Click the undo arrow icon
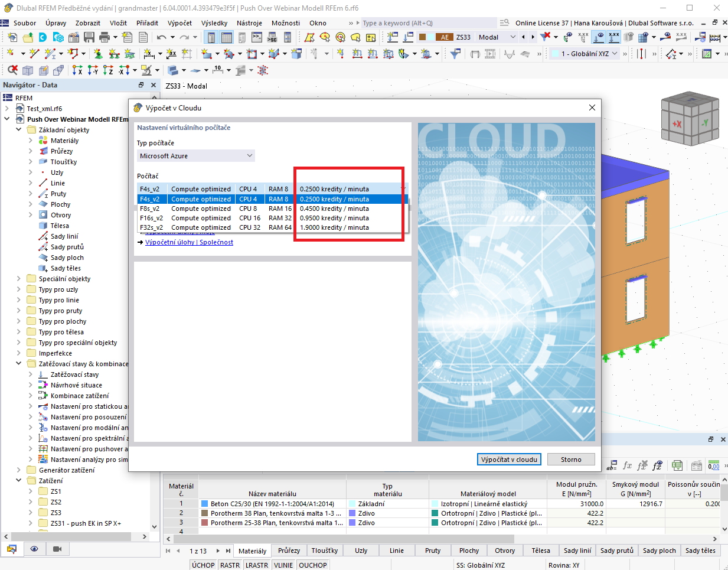Image resolution: width=728 pixels, height=570 pixels. [161, 37]
